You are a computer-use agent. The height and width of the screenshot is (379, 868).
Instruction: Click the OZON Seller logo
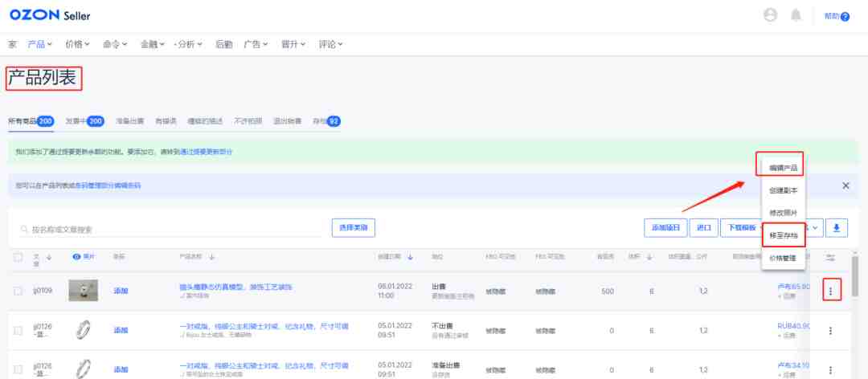click(50, 15)
